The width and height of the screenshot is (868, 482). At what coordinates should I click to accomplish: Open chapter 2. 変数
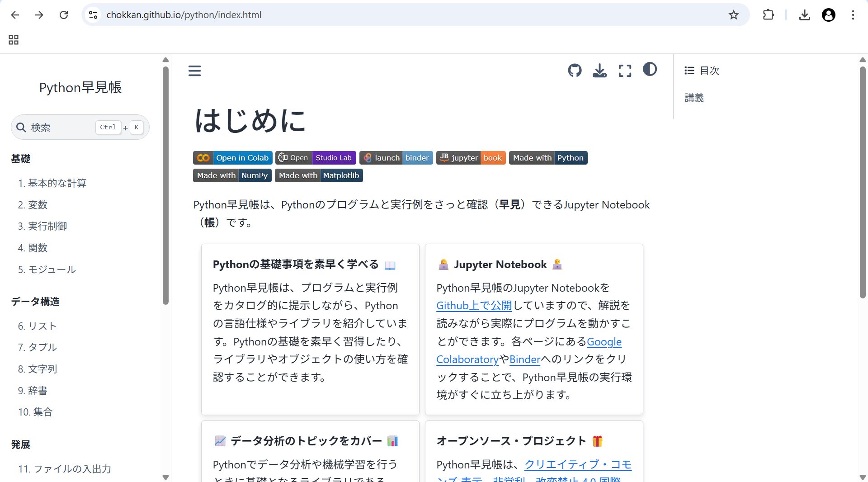click(x=33, y=205)
